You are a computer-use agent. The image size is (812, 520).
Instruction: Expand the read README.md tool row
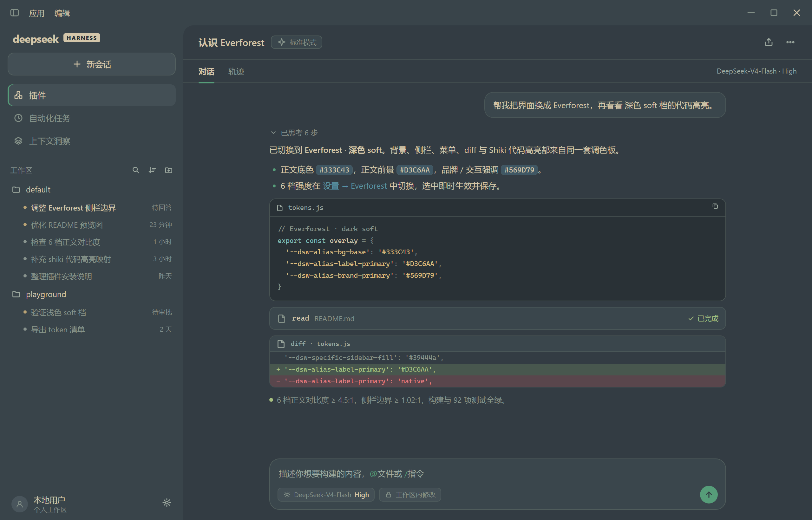(x=497, y=318)
